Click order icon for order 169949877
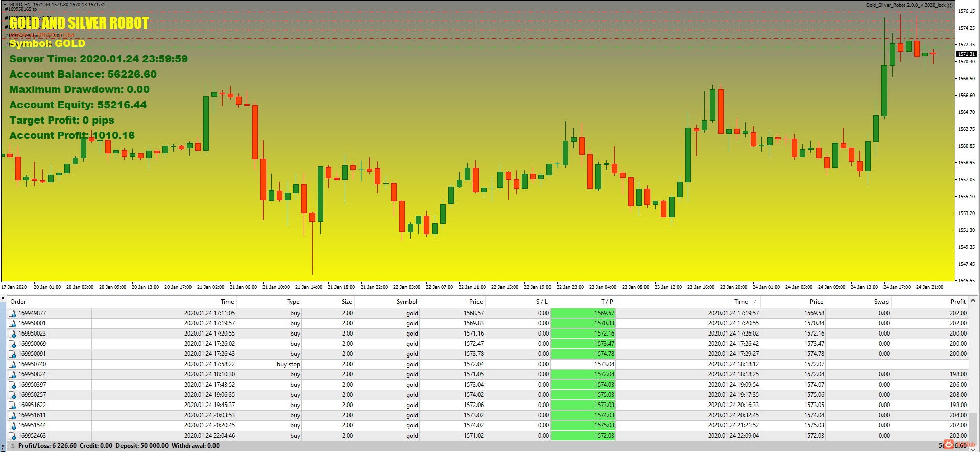 click(13, 313)
